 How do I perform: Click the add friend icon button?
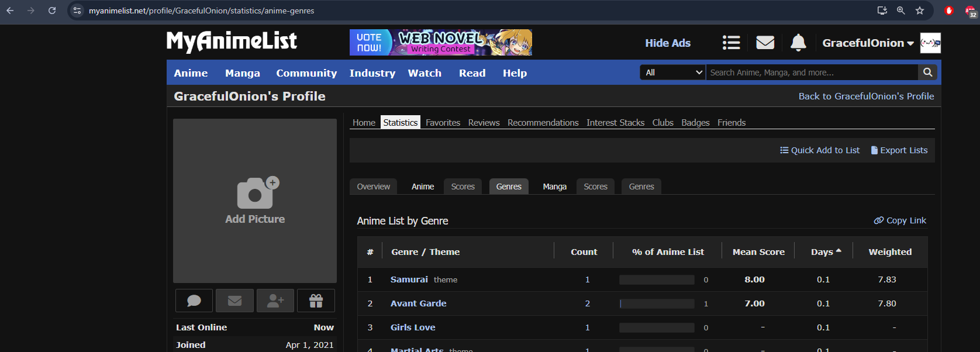[275, 301]
